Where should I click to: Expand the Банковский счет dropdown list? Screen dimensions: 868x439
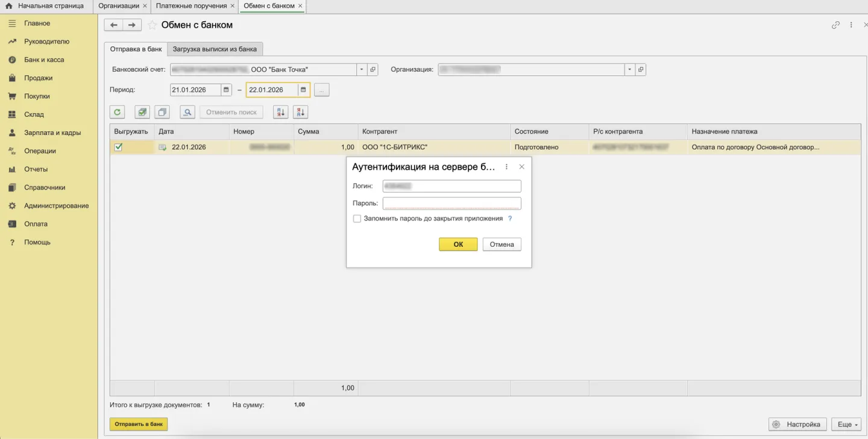click(362, 70)
